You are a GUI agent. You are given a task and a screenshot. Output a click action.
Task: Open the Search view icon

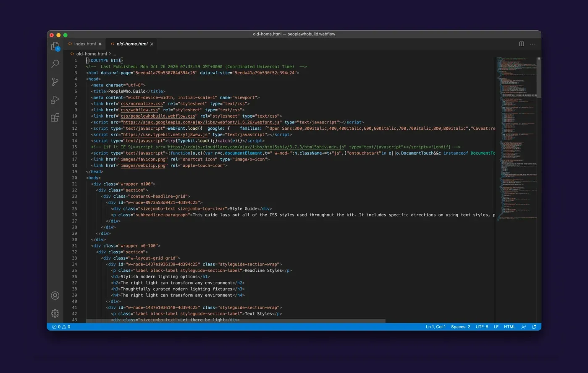tap(55, 64)
